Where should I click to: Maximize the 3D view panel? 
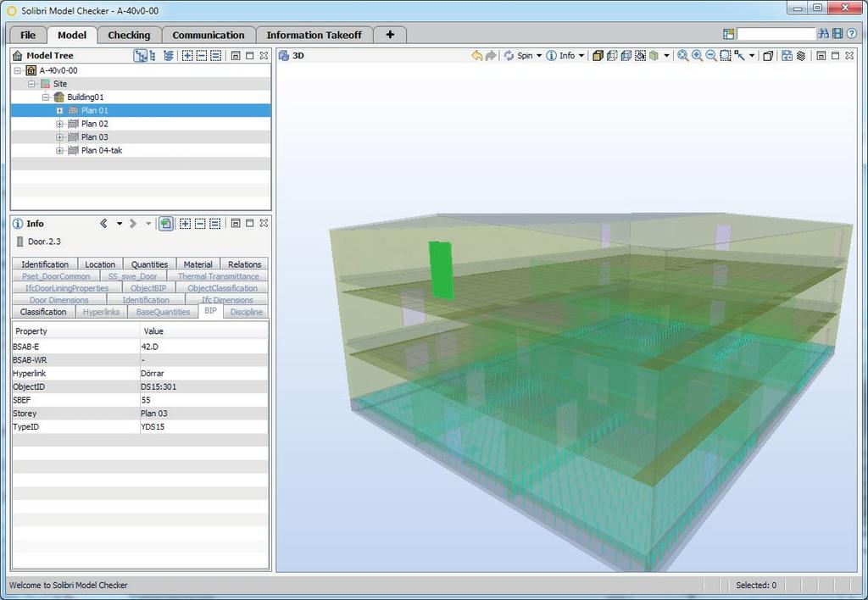835,55
